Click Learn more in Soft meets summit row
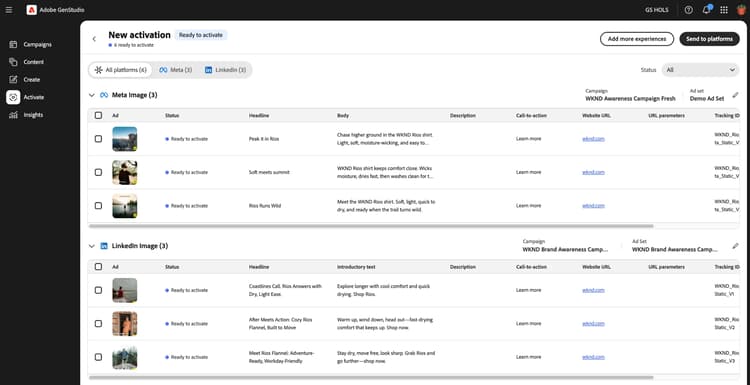This screenshot has width=750, height=385. [x=529, y=172]
